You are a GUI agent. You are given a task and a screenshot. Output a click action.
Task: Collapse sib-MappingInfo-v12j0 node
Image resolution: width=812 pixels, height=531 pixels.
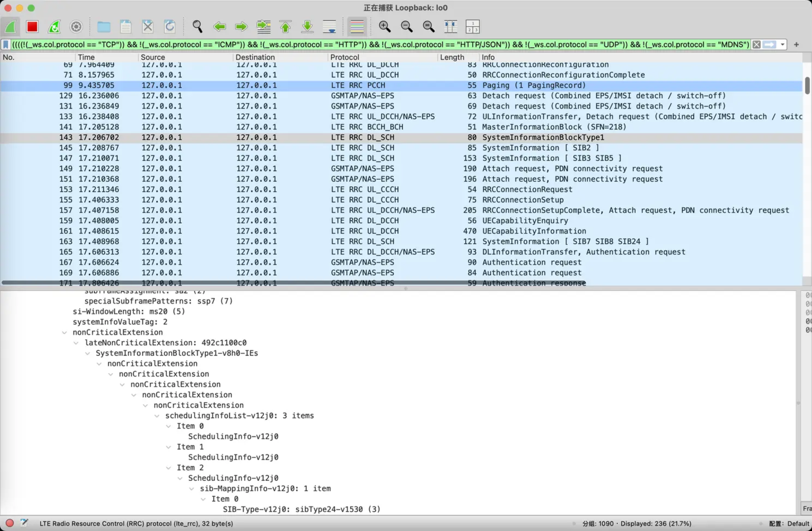point(191,489)
